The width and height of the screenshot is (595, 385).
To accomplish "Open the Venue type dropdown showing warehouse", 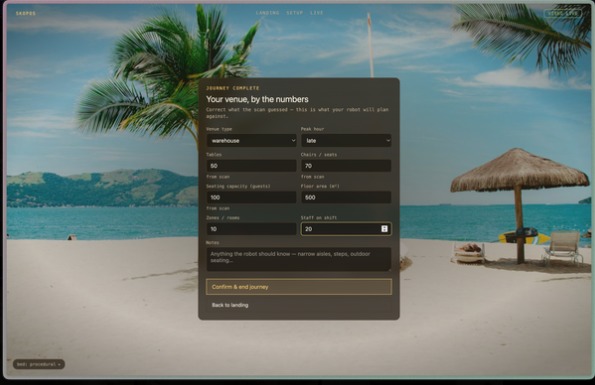I will pyautogui.click(x=251, y=141).
